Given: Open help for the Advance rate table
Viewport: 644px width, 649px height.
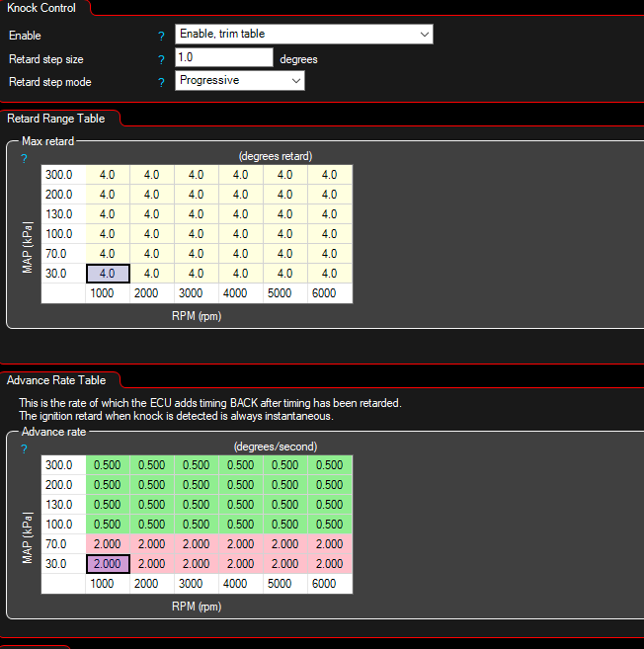Looking at the screenshot, I should (x=24, y=448).
